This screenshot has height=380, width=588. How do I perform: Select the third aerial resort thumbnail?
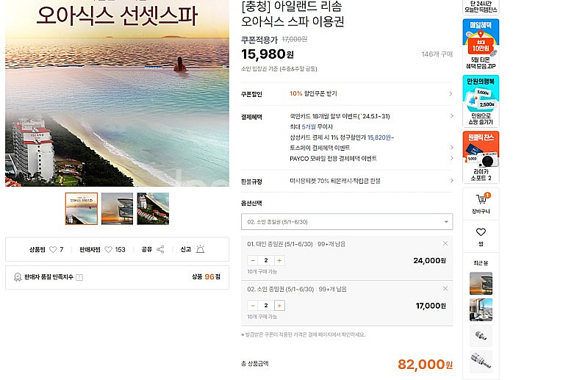[153, 209]
